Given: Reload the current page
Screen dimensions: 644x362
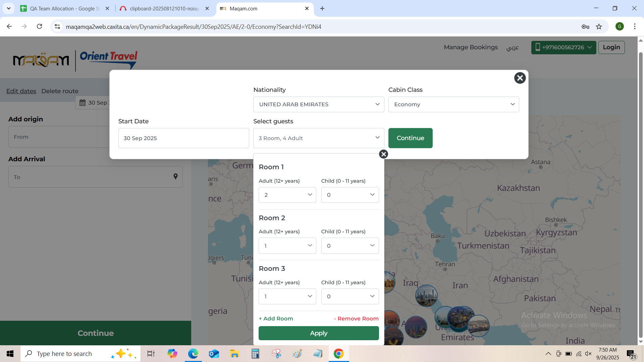Looking at the screenshot, I should (x=39, y=26).
